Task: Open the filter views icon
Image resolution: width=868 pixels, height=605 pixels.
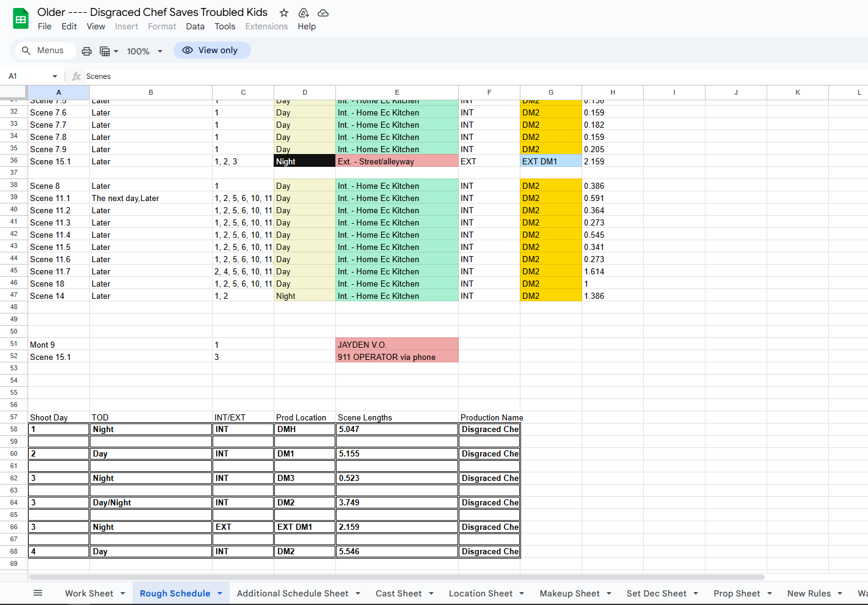Action: click(x=108, y=51)
